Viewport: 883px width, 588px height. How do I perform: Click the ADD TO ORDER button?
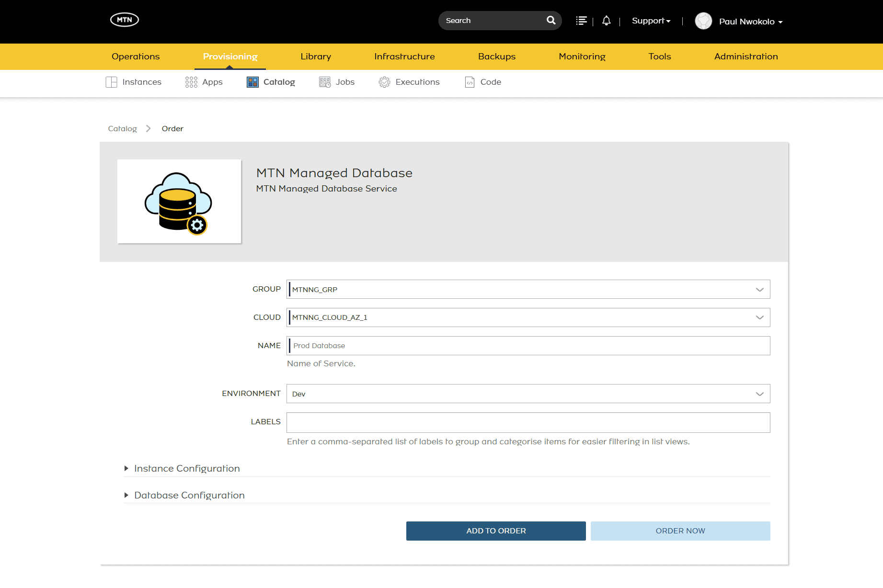pyautogui.click(x=496, y=531)
